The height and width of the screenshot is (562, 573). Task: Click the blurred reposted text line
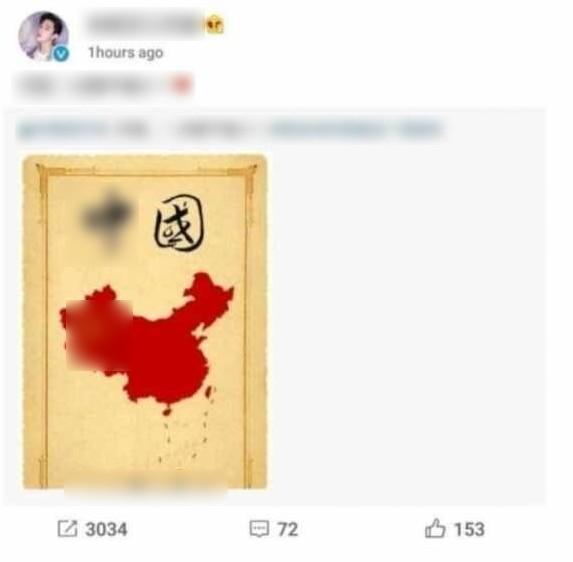point(230,130)
